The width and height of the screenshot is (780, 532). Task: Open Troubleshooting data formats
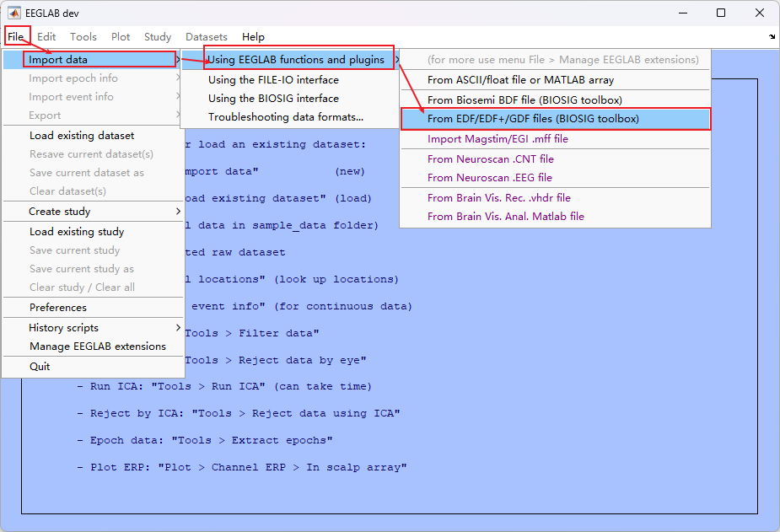tap(291, 117)
